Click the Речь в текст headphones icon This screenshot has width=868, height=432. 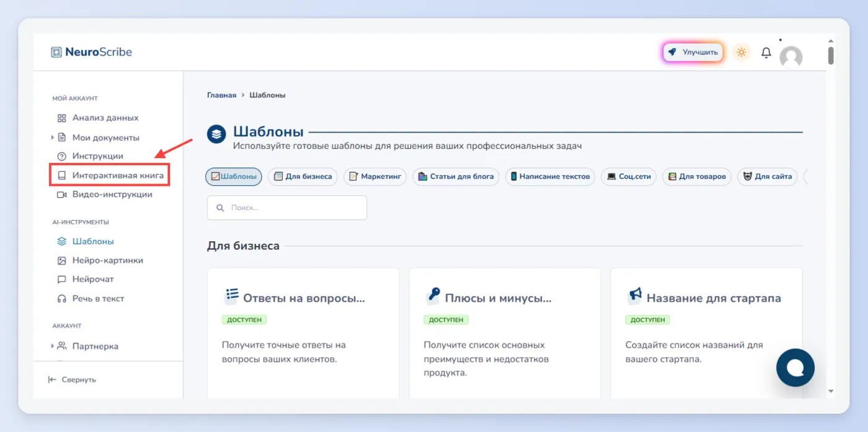click(x=61, y=299)
